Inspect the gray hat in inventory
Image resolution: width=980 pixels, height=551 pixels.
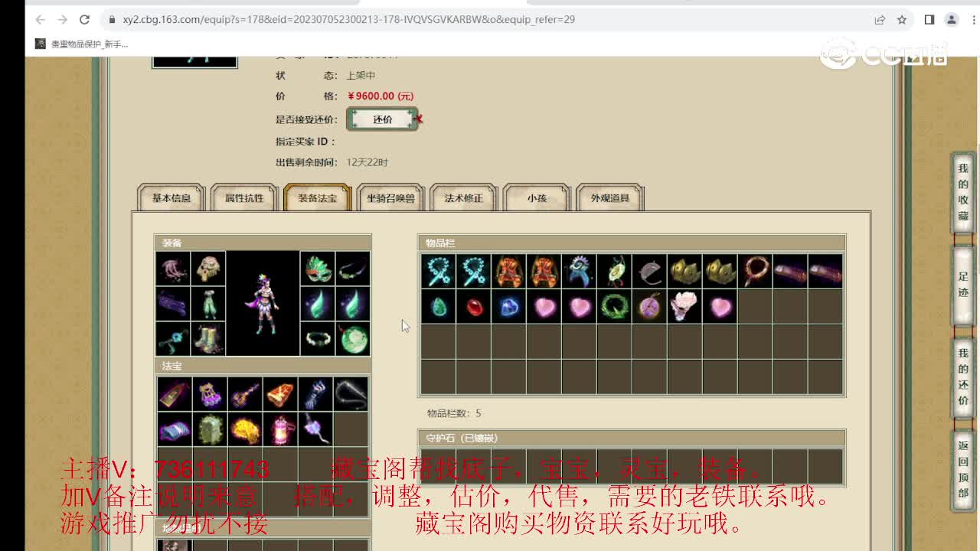click(x=649, y=271)
